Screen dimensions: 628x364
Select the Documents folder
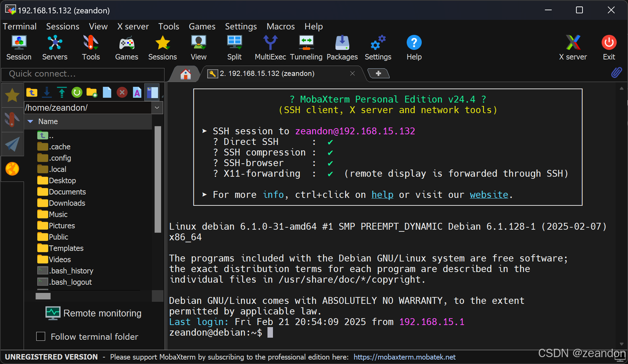coord(61,192)
